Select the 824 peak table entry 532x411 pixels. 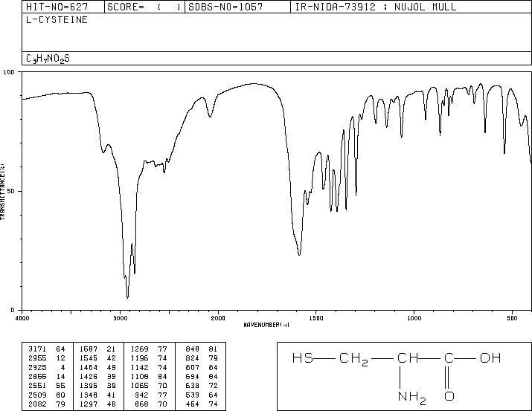click(x=202, y=358)
